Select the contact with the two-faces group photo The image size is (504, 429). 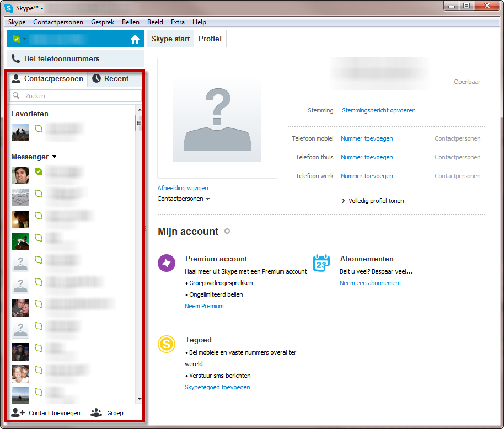coord(72,308)
